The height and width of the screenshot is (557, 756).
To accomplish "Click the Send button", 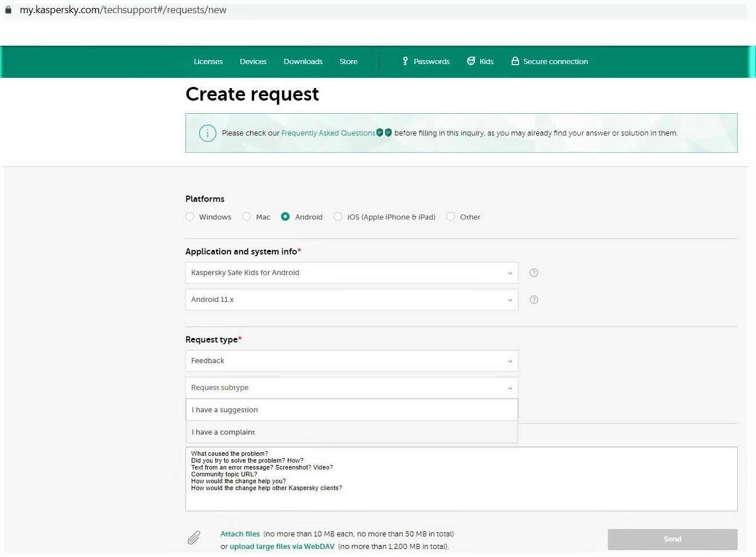I will tap(672, 539).
